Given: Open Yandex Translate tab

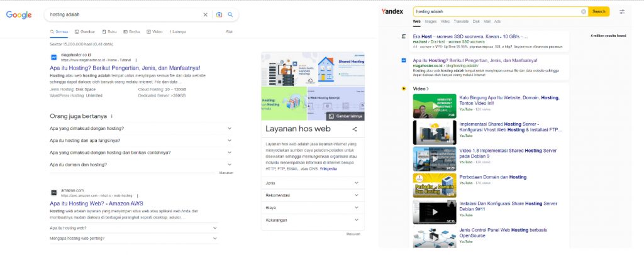Looking at the screenshot, I should coord(461,21).
